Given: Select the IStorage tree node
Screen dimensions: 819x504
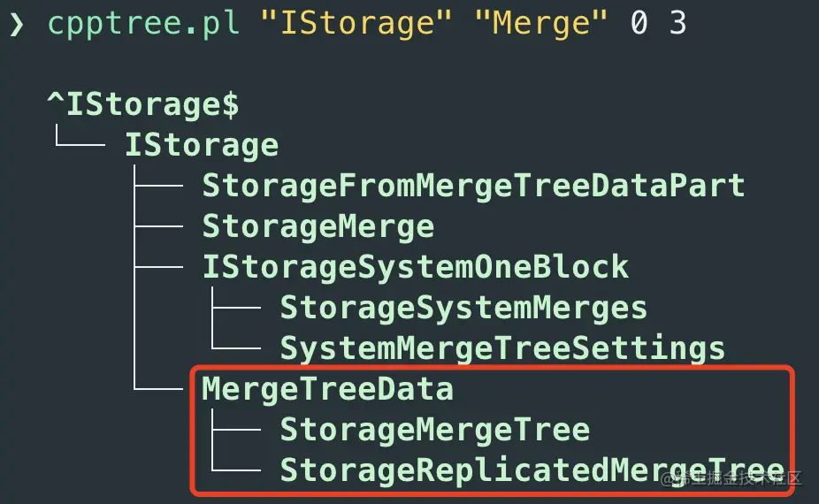Looking at the screenshot, I should pyautogui.click(x=202, y=145).
